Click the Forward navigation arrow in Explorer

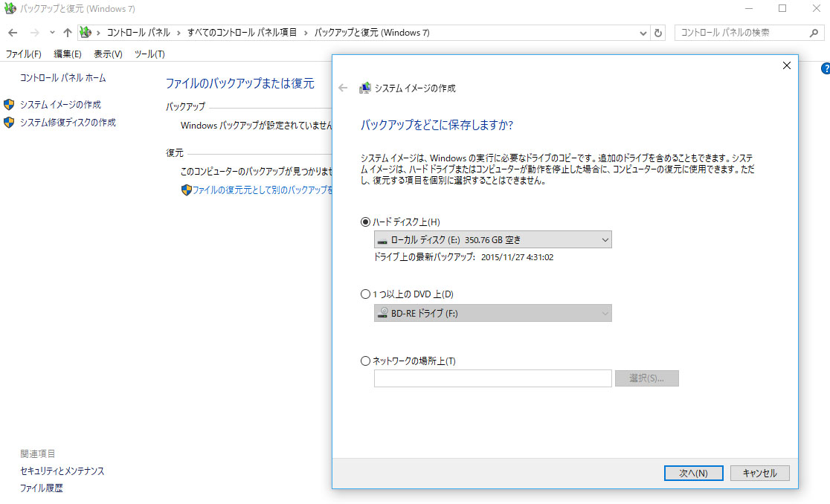point(34,33)
